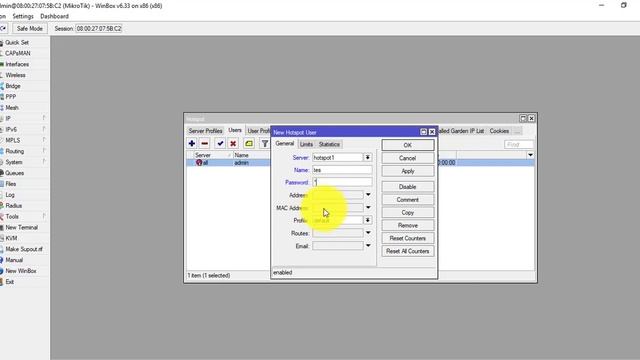Open Queues in the sidebar
Screen dimensions: 640x360
click(x=14, y=173)
